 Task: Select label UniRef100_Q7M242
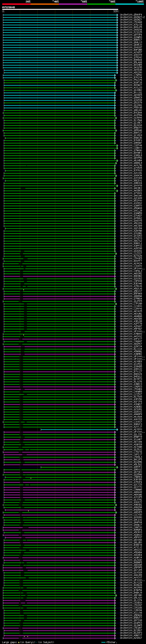(x=131, y=58)
